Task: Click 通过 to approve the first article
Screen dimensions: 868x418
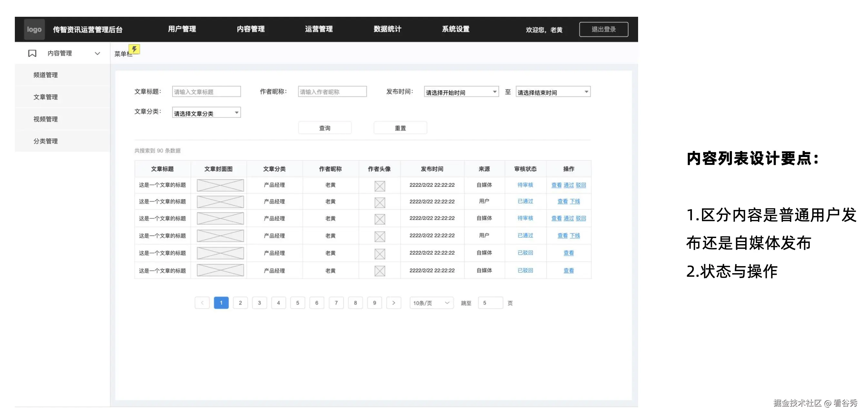Action: [568, 185]
